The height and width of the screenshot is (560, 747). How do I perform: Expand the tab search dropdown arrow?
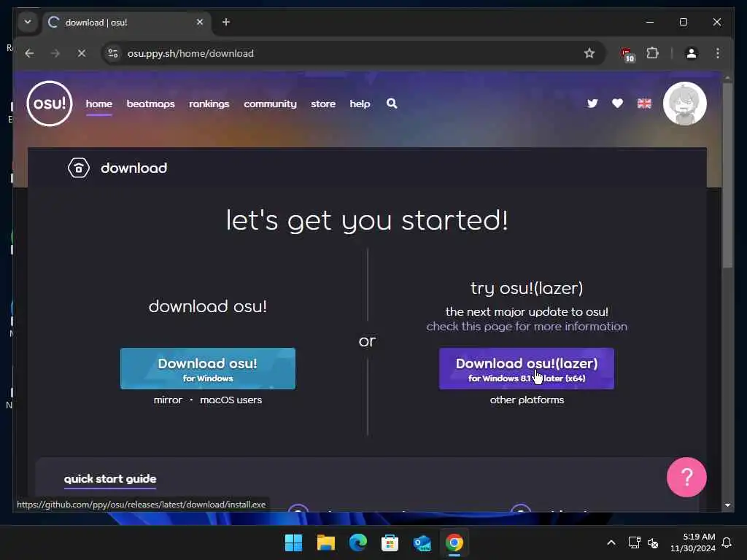point(28,22)
